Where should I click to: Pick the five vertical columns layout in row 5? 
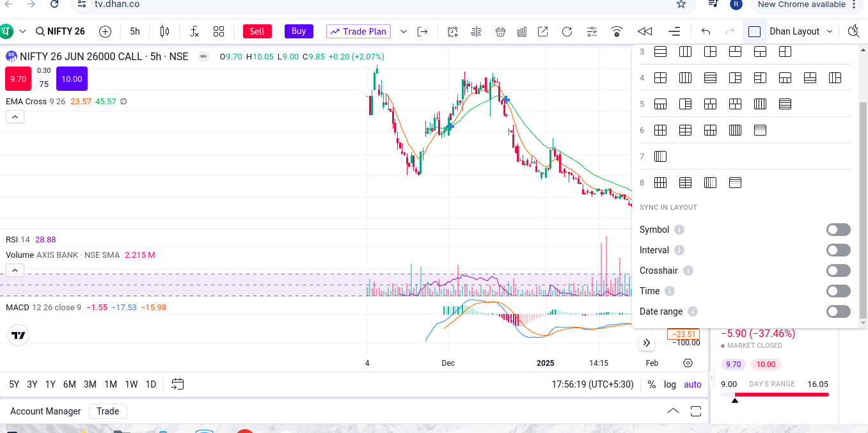(x=761, y=104)
